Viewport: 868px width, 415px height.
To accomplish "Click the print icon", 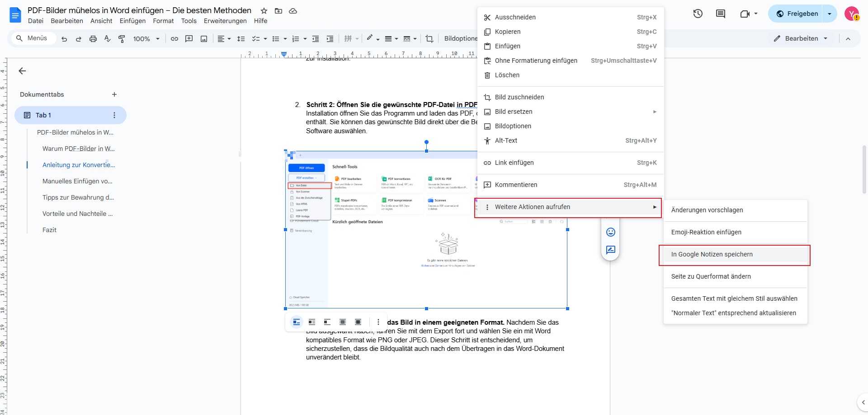I will point(93,39).
